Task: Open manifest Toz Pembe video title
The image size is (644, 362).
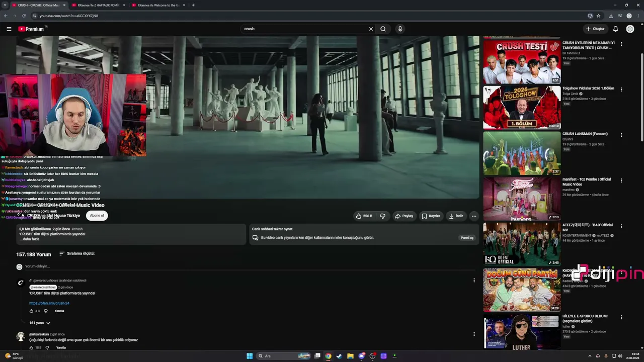Action: (587, 182)
